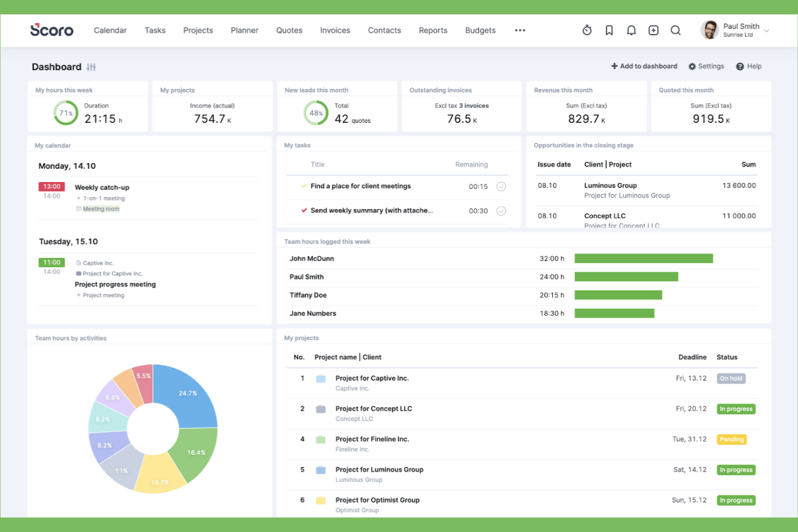
Task: Click folder icon for Project for Optimist Group
Action: click(321, 500)
